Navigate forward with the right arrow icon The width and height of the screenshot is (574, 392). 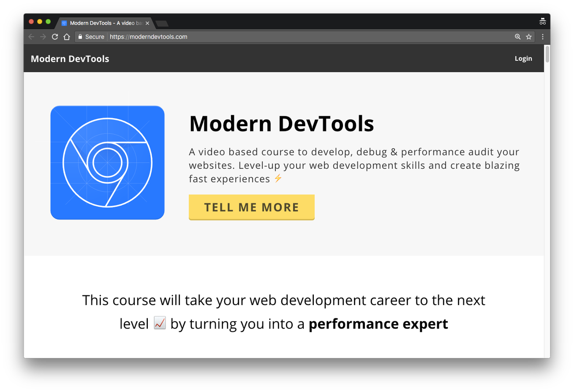(x=43, y=36)
